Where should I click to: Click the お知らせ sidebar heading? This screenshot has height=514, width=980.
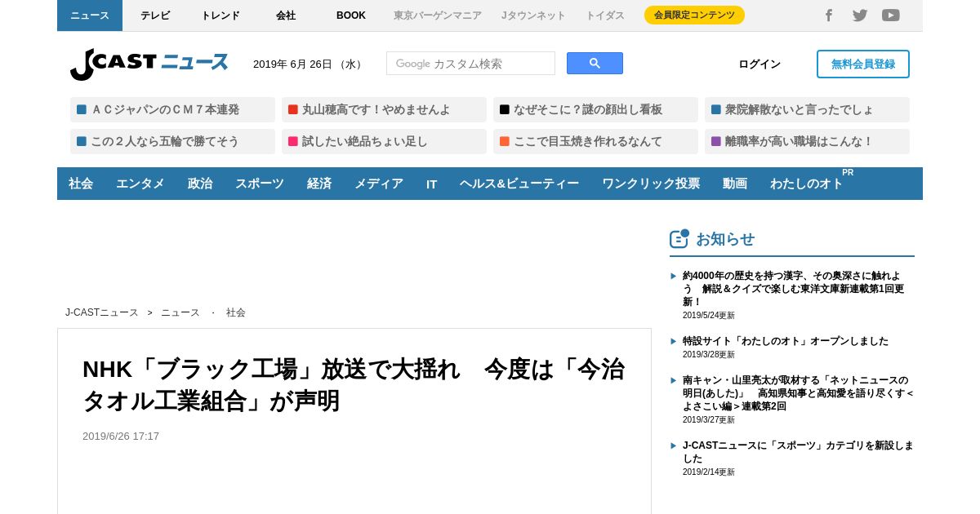point(725,239)
